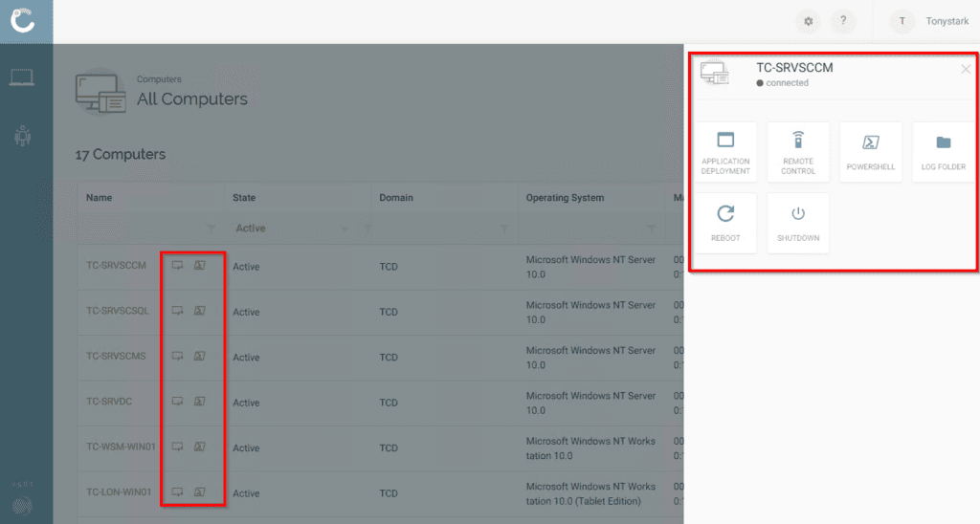Viewport: 980px width, 524px height.
Task: Click the Name column filter funnel
Action: click(x=212, y=229)
